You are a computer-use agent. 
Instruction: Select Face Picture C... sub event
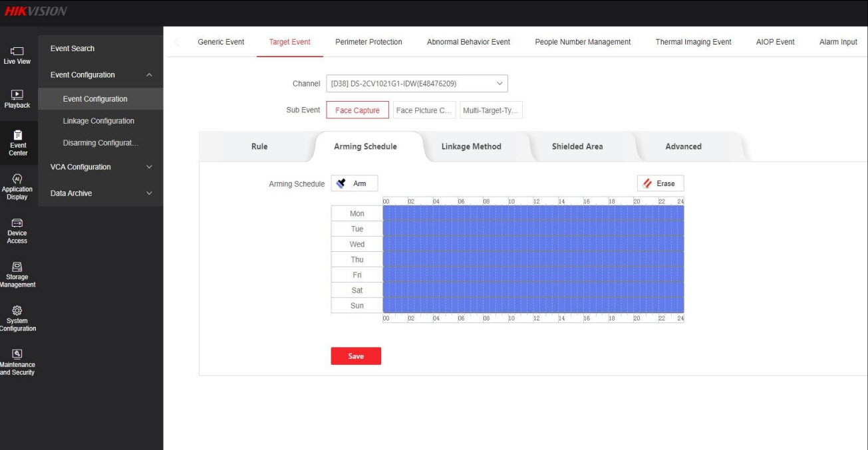[x=424, y=110]
